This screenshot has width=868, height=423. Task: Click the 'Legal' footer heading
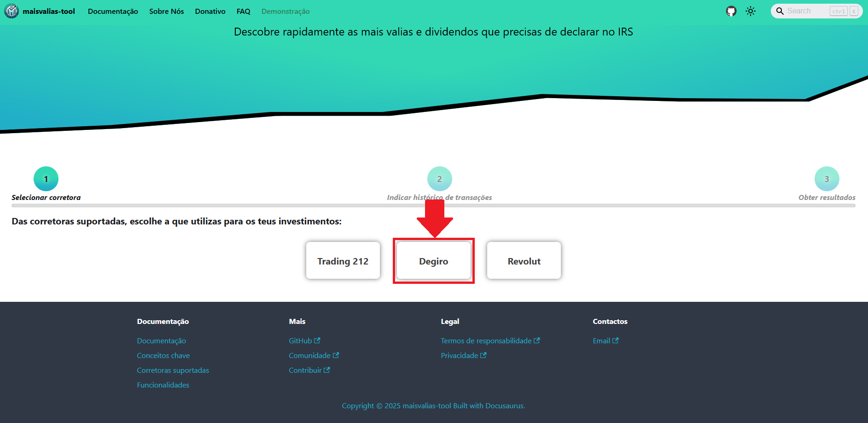click(x=450, y=321)
